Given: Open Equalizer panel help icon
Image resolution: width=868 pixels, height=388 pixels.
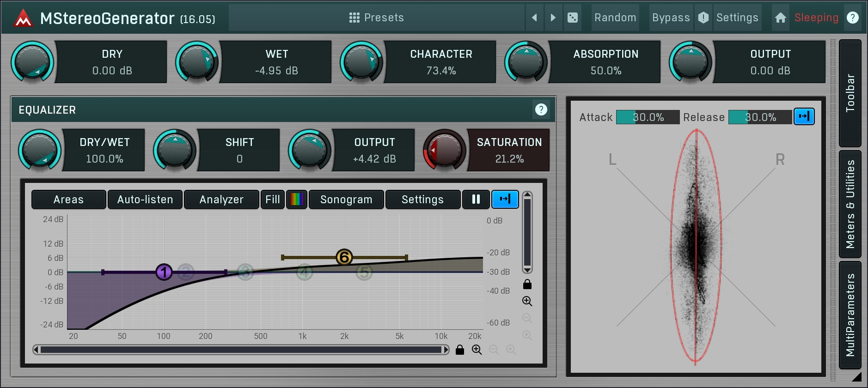Looking at the screenshot, I should pos(541,109).
